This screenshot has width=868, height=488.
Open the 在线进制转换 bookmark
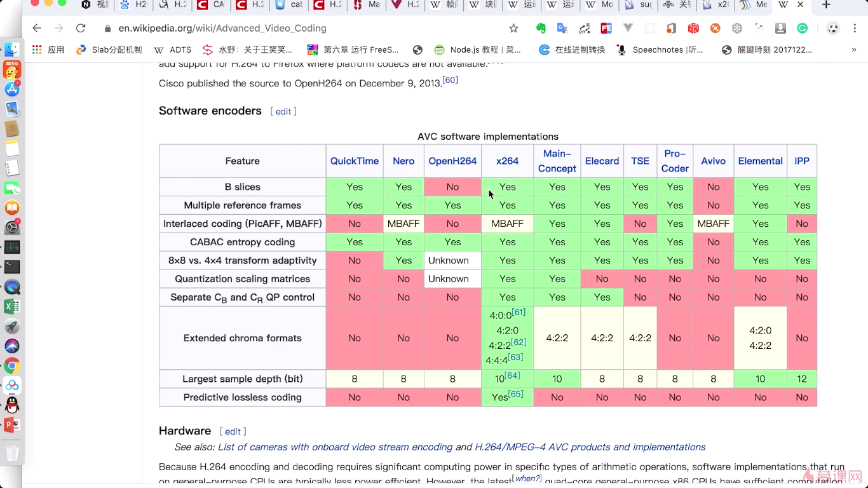point(571,50)
